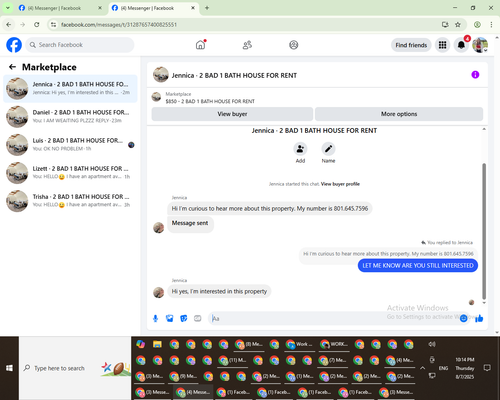Screen dimensions: 500x400
Task: Focus the Aa message input field
Action: click(333, 318)
